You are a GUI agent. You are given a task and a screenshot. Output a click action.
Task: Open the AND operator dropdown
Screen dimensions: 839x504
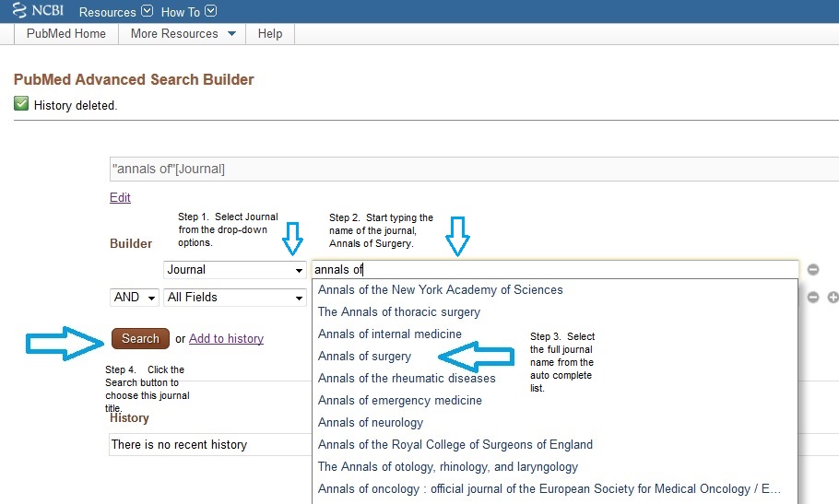135,298
